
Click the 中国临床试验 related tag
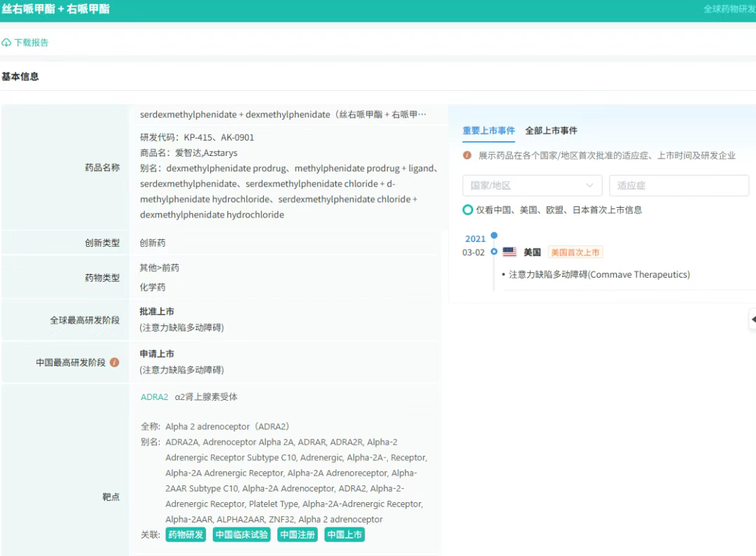click(241, 534)
